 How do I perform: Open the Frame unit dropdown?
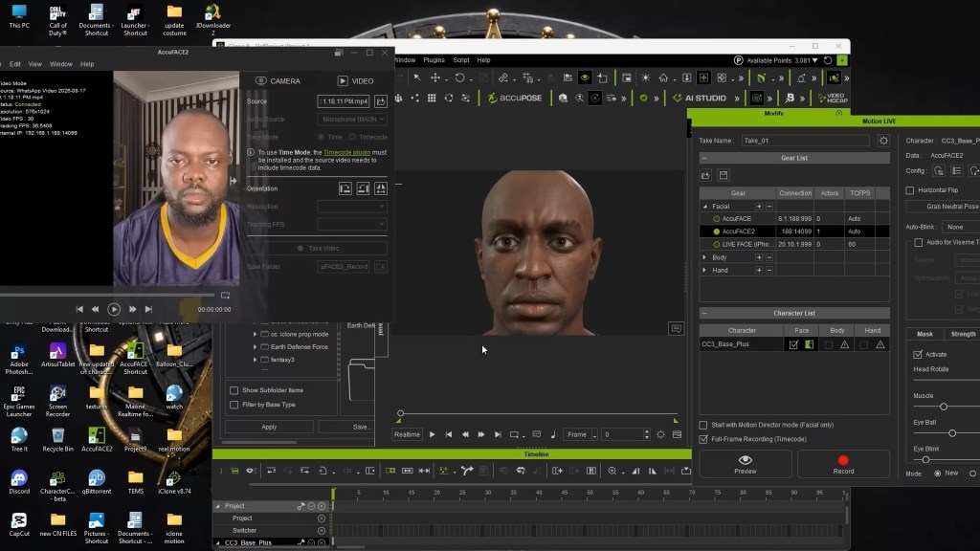point(581,434)
